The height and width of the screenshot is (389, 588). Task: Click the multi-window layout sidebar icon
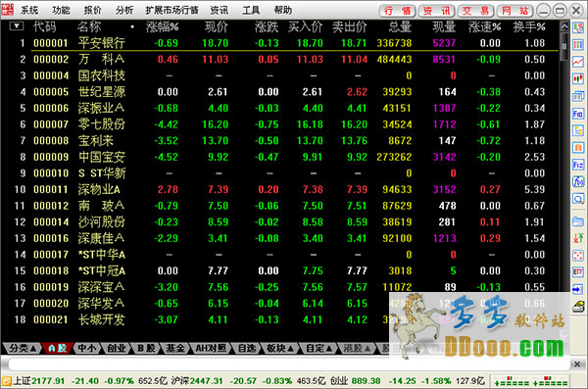(578, 96)
